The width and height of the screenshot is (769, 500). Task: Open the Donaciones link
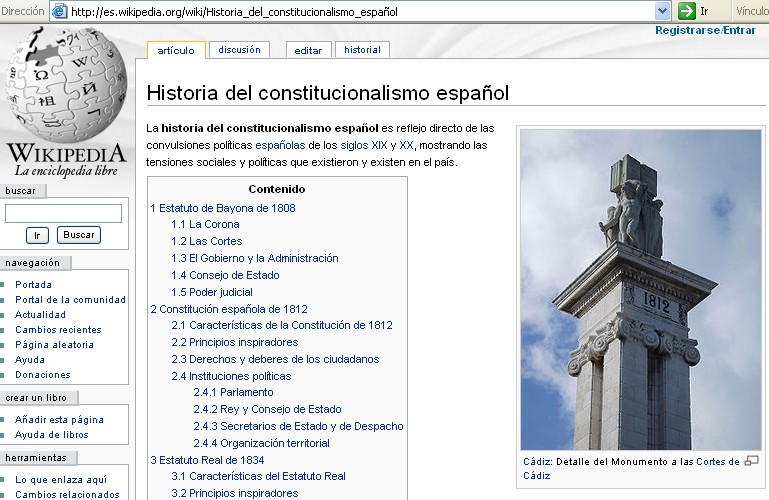(x=43, y=375)
